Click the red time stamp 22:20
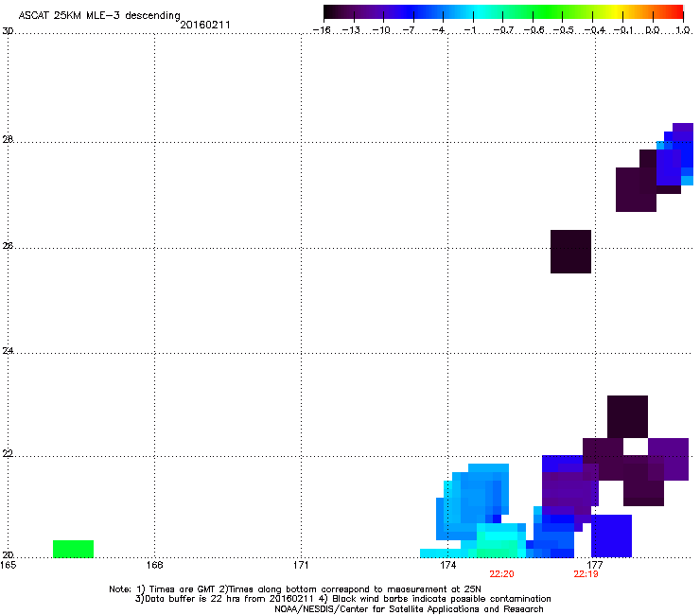This screenshot has width=700, height=615. pos(501,574)
